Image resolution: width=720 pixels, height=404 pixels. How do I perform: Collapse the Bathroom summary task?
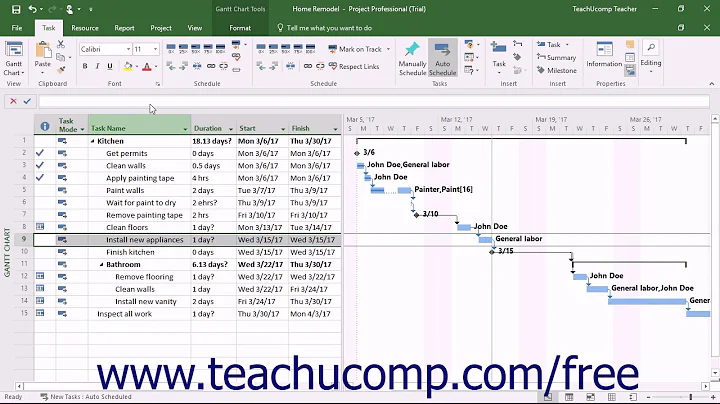[101, 265]
